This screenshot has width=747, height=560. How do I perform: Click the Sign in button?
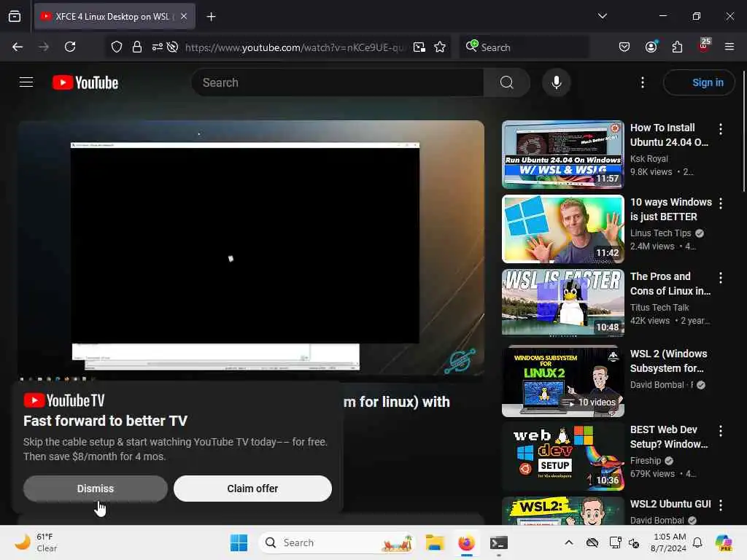pos(699,82)
